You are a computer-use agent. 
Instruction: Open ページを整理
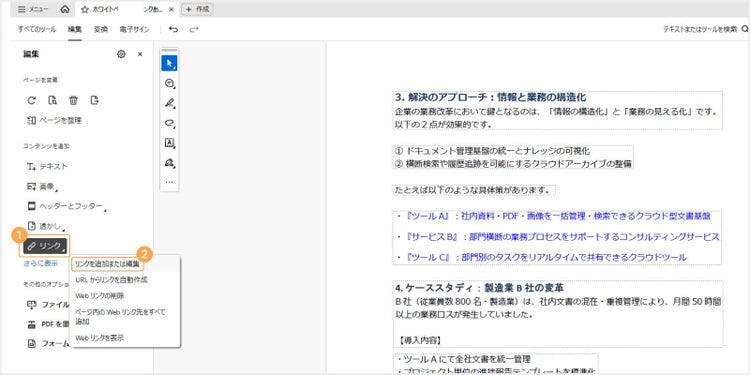(x=54, y=121)
